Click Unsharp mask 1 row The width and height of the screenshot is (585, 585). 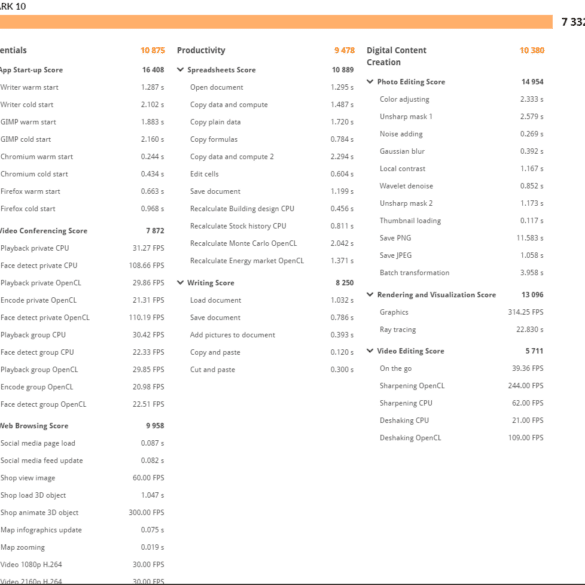462,116
